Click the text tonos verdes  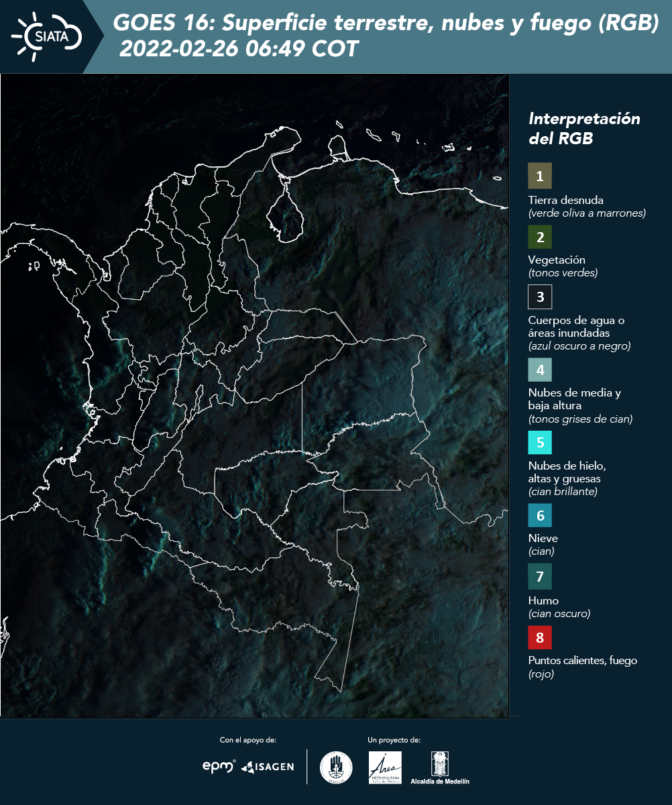[563, 273]
